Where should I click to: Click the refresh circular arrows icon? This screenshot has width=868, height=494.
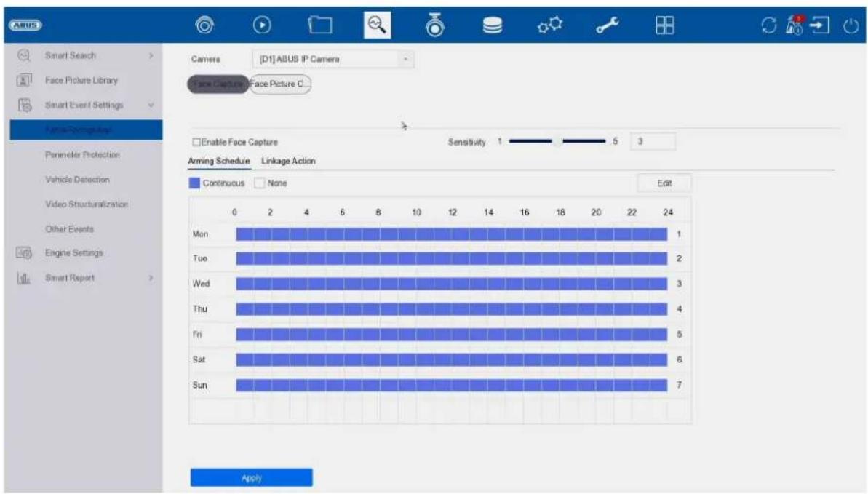(x=769, y=25)
